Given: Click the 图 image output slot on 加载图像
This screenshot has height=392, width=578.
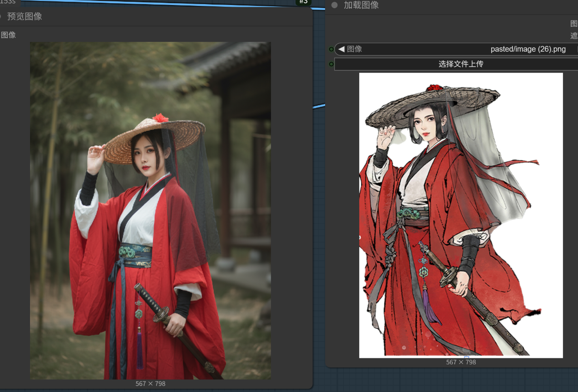Looking at the screenshot, I should [x=574, y=24].
